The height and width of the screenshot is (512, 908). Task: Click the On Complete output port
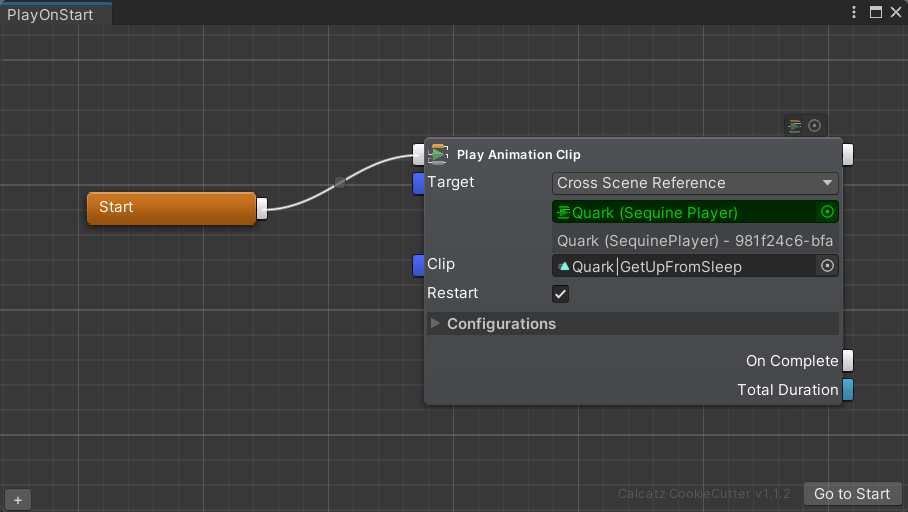click(848, 361)
